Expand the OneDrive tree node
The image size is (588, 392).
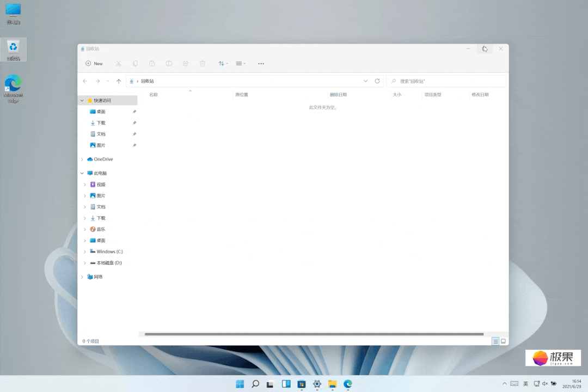pos(82,160)
